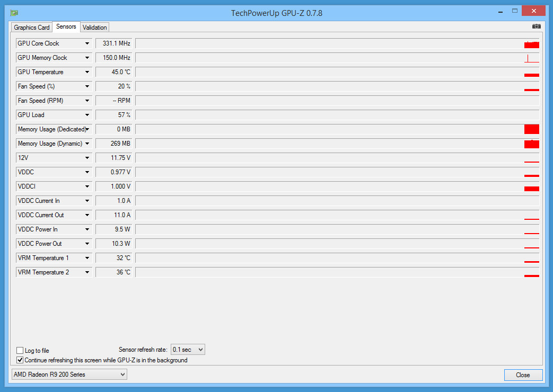Expand the GPU Core Clock sensor dropdown
Viewport: 553px width, 392px height.
pos(87,43)
